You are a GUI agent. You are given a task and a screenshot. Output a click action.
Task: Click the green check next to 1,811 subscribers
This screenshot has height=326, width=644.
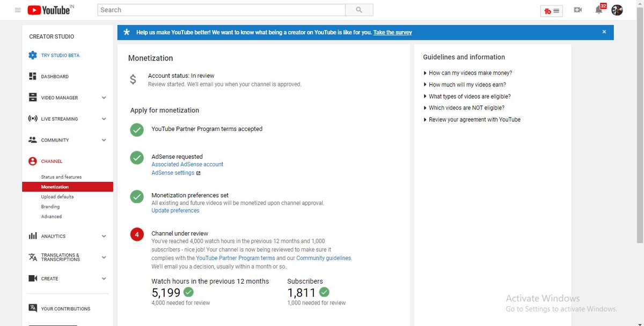pos(324,292)
